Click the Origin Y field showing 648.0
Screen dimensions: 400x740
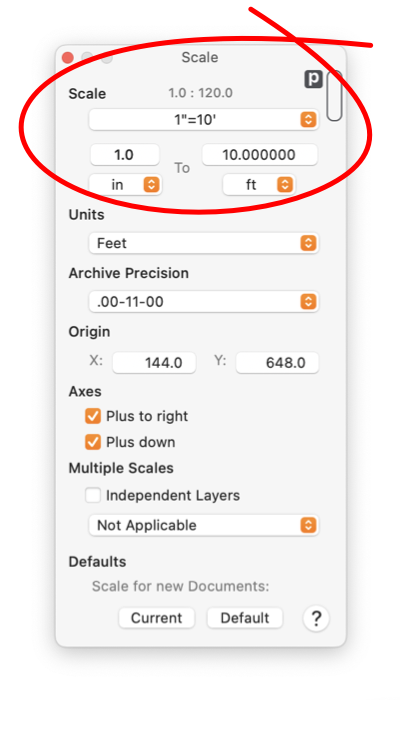point(277,362)
